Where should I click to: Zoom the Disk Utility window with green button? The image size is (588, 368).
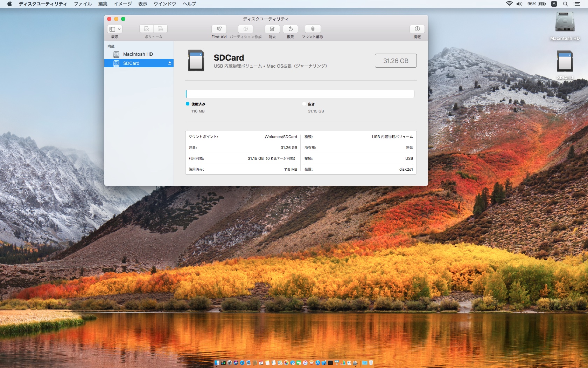point(123,19)
